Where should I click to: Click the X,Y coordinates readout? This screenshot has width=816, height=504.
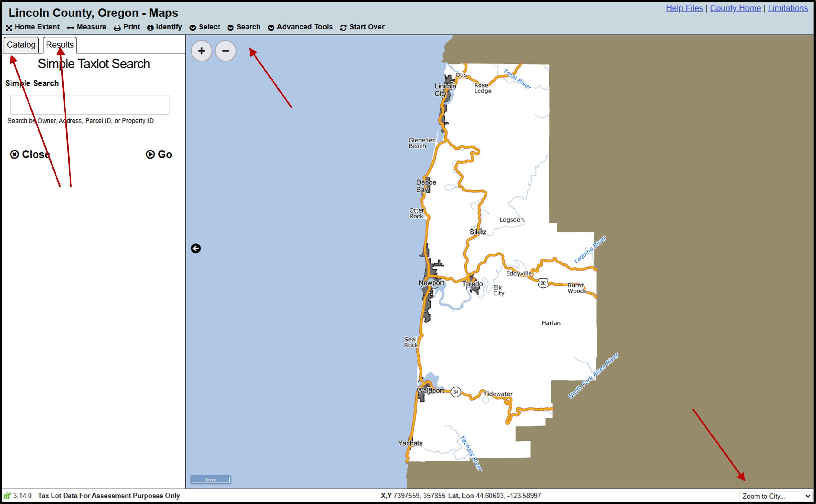point(413,496)
